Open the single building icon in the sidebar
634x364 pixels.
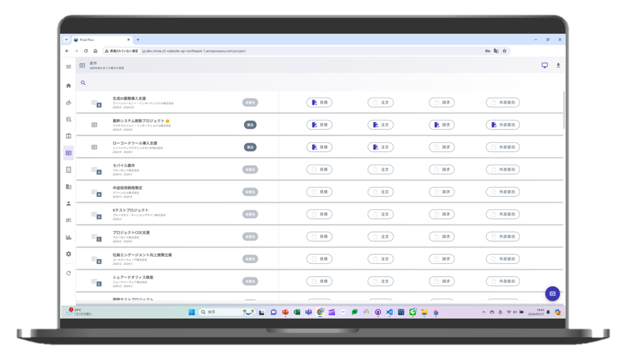point(69,169)
